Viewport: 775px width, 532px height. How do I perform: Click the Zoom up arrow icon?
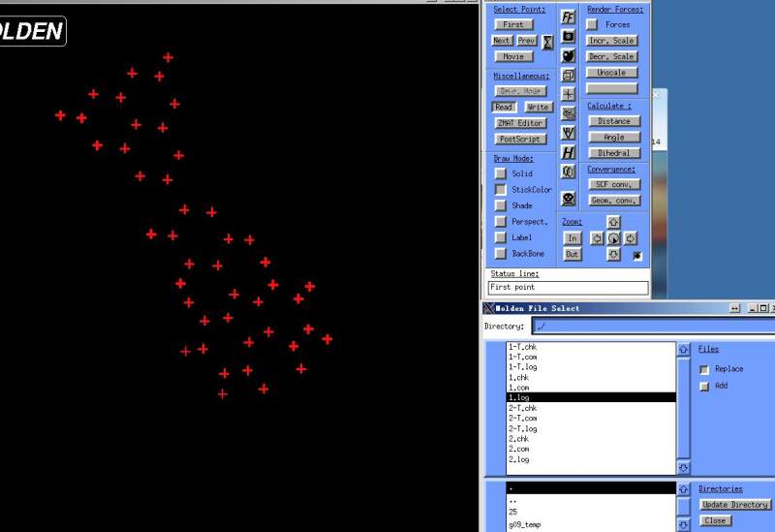(613, 222)
